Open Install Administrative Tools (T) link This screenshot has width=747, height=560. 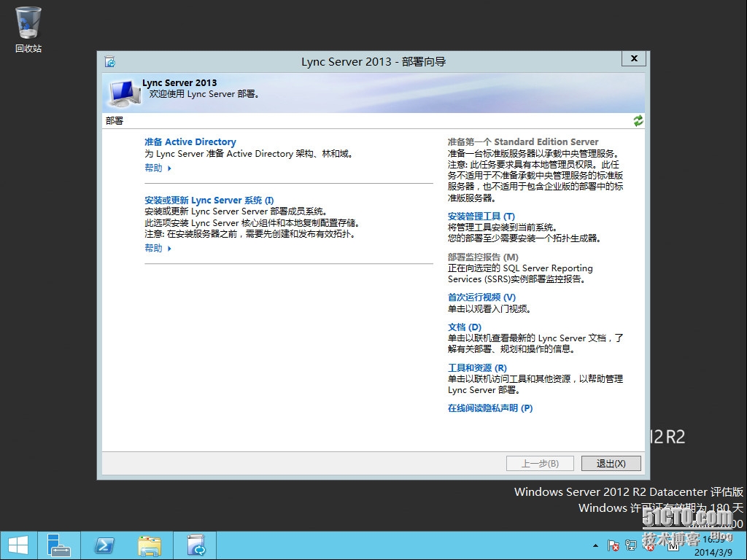click(x=481, y=216)
